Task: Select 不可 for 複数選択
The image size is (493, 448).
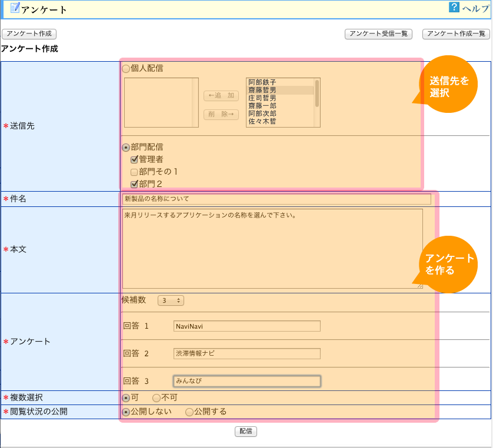Action: click(x=156, y=398)
